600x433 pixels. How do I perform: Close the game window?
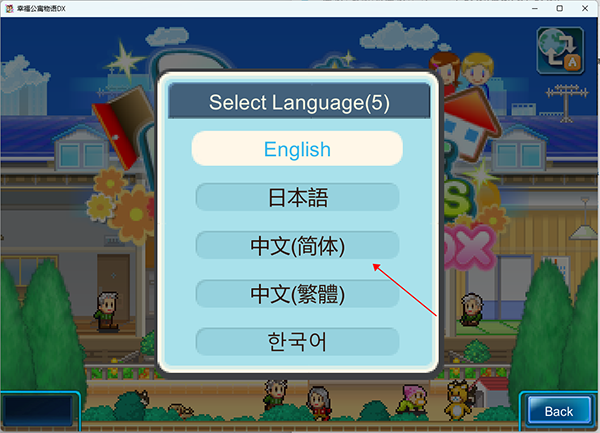click(x=585, y=8)
